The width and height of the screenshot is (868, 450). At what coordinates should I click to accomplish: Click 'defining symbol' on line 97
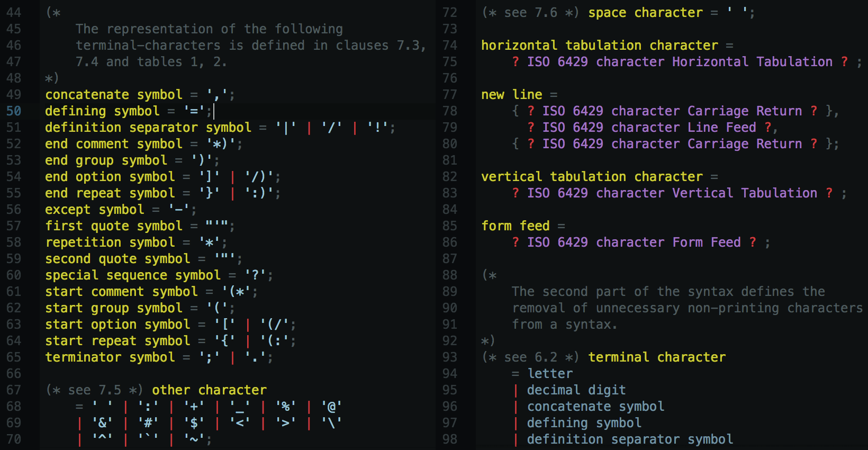pos(584,422)
